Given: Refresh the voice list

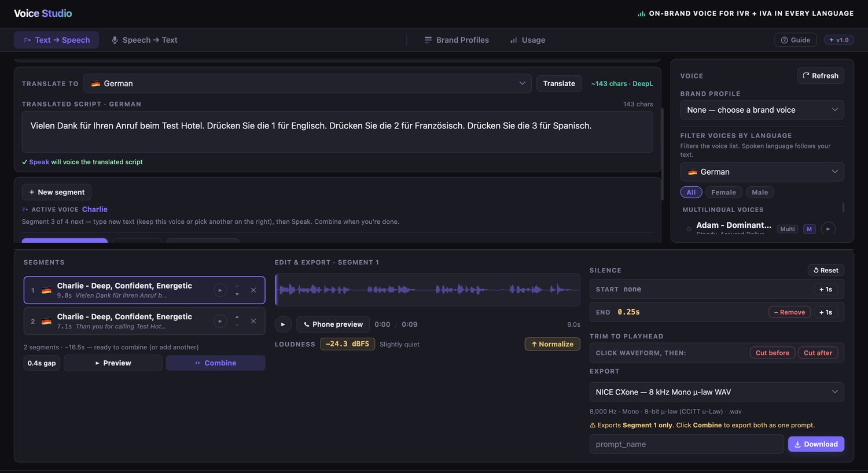Looking at the screenshot, I should 821,76.
